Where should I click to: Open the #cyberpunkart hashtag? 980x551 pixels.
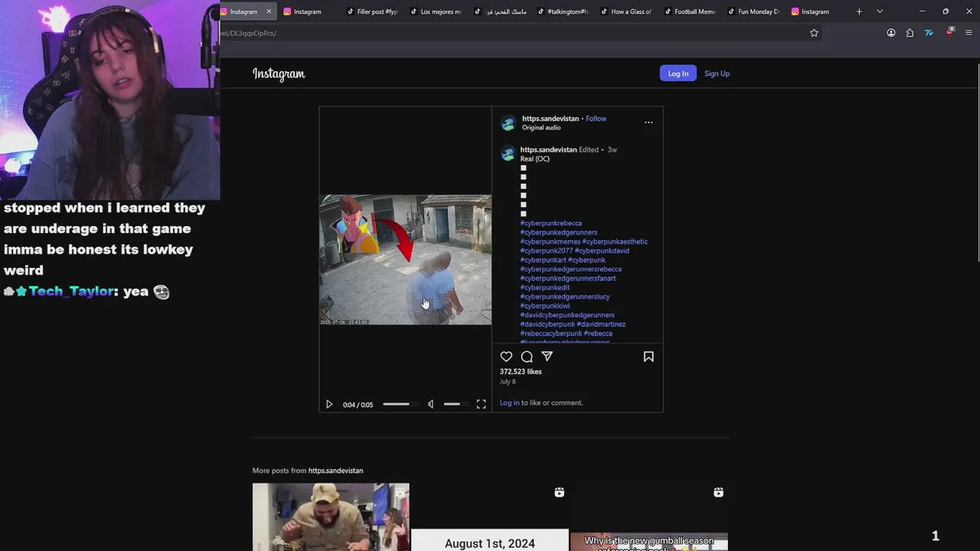(544, 260)
